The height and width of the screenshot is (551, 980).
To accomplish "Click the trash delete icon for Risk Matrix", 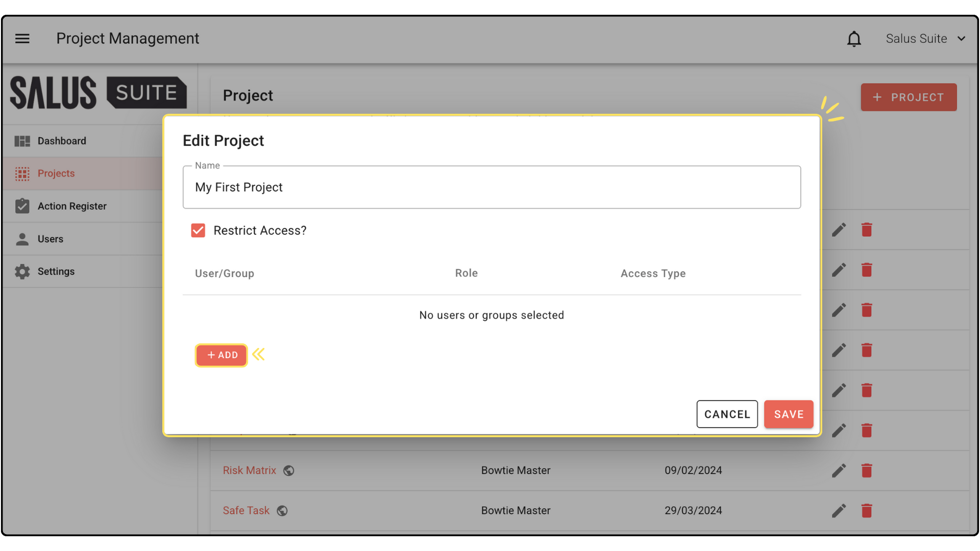I will pos(867,470).
